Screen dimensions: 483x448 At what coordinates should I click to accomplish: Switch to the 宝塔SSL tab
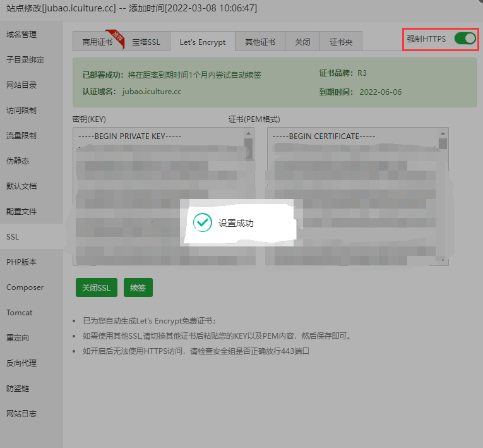(x=146, y=41)
